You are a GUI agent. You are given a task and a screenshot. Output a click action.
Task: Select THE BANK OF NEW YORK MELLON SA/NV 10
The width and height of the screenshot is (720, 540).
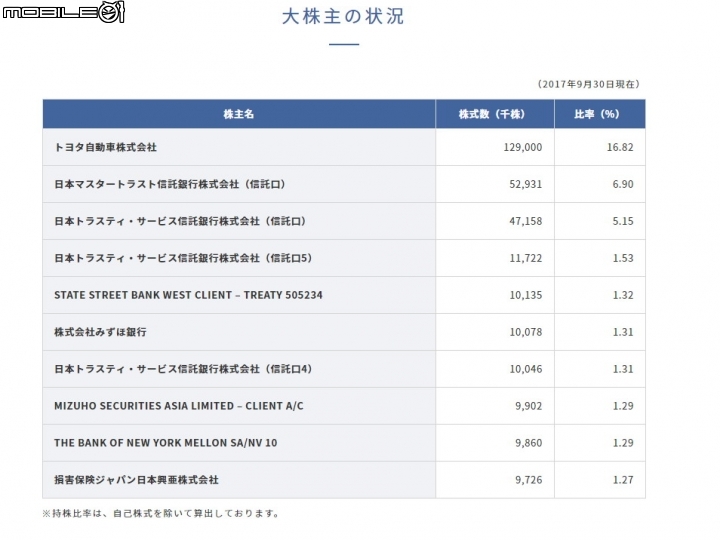(x=166, y=443)
